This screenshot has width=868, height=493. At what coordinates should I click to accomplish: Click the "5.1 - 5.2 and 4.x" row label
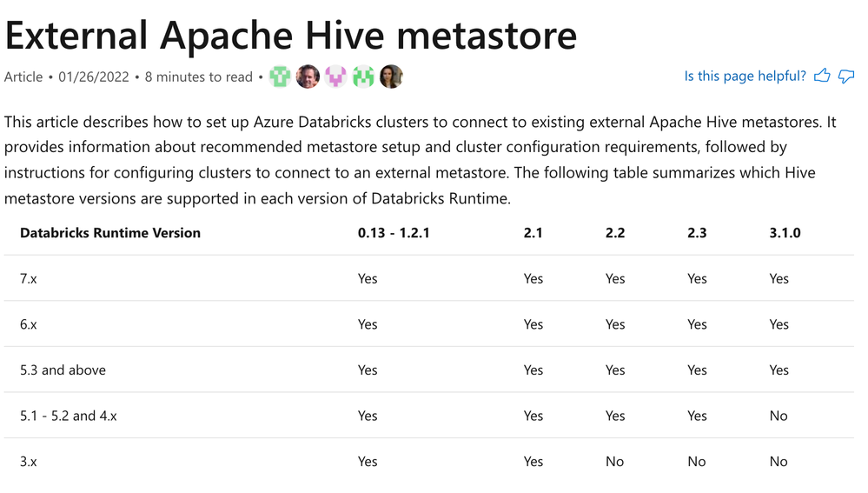(69, 416)
